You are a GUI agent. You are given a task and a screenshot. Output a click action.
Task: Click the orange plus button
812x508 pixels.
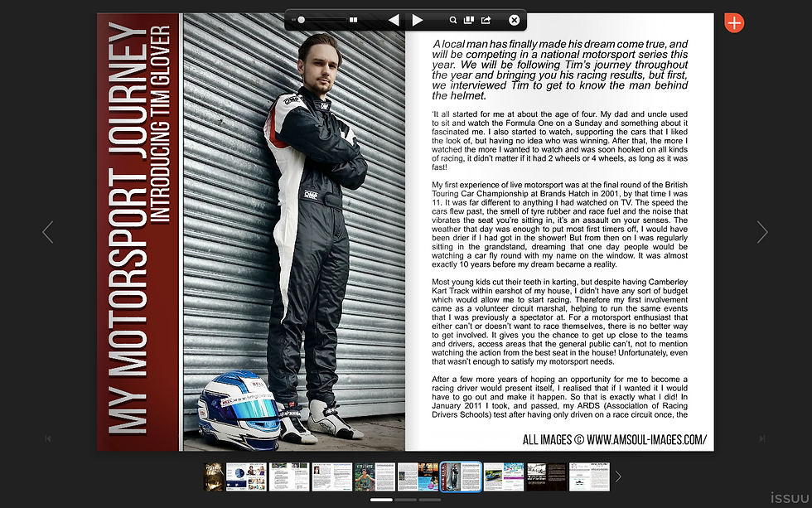[x=734, y=22]
